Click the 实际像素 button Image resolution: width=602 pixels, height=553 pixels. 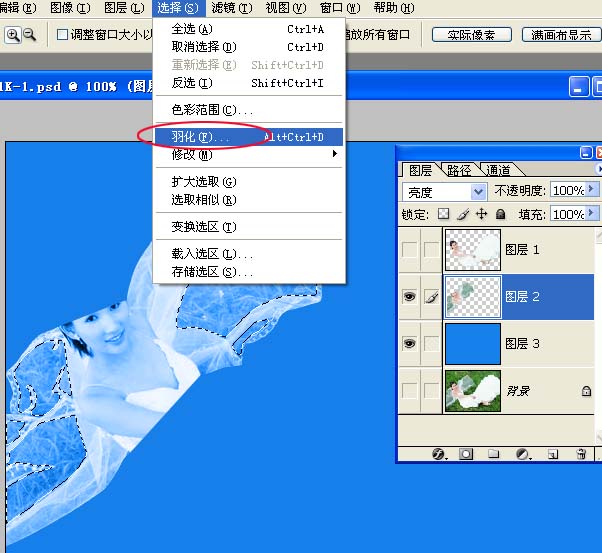[471, 35]
